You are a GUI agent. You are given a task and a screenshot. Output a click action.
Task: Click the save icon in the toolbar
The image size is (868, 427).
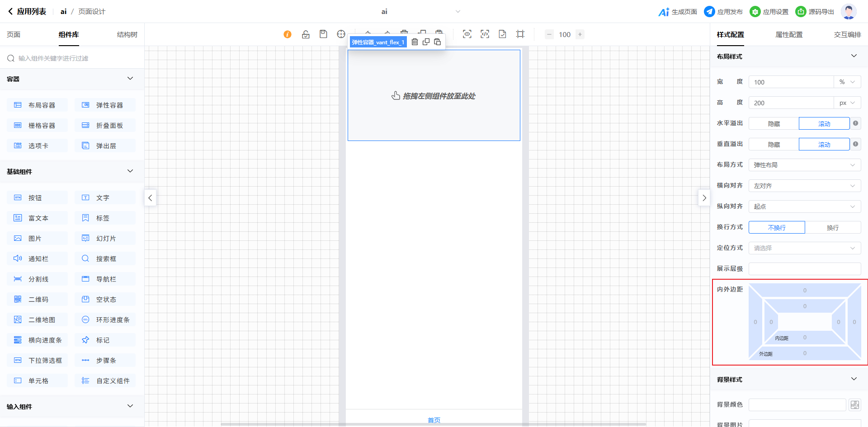coord(323,34)
